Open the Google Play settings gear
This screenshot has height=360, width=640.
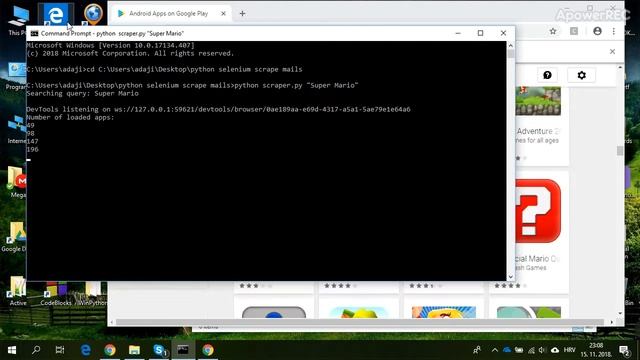pos(582,75)
